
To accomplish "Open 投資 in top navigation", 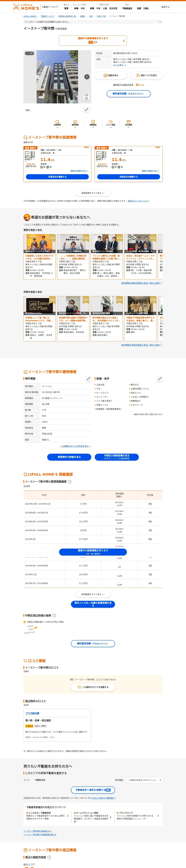I will pyautogui.click(x=139, y=8).
